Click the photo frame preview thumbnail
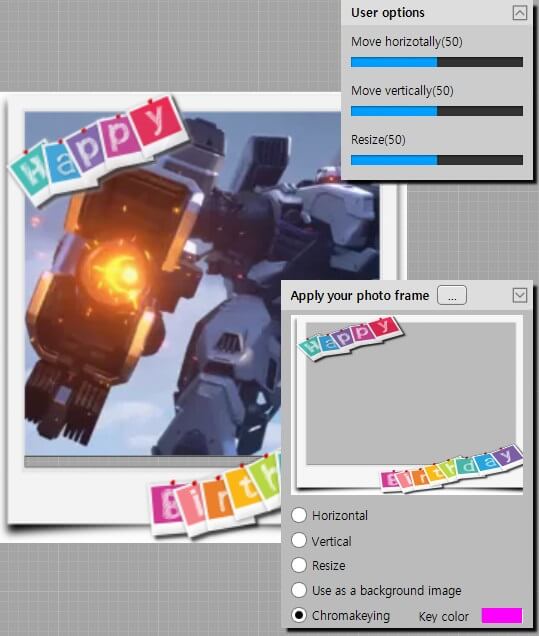539x636 pixels. coord(407,405)
